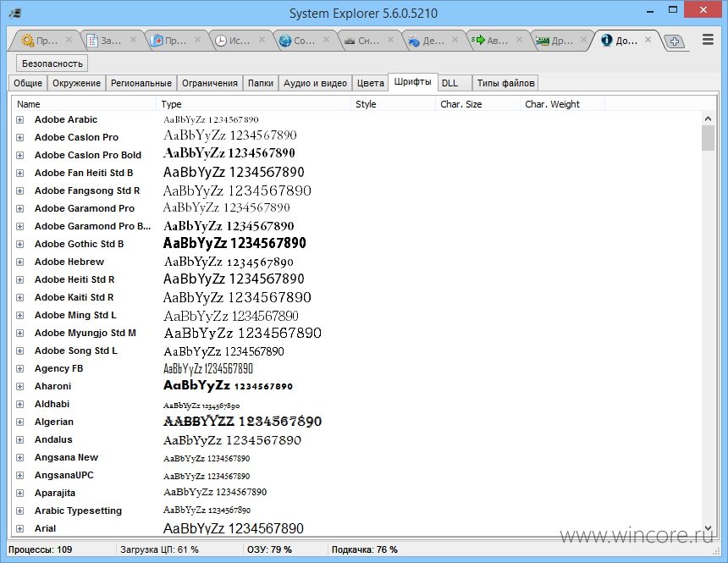Screen dimensions: 728x563
Task: Close the "Де…" tab
Action: 455,40
